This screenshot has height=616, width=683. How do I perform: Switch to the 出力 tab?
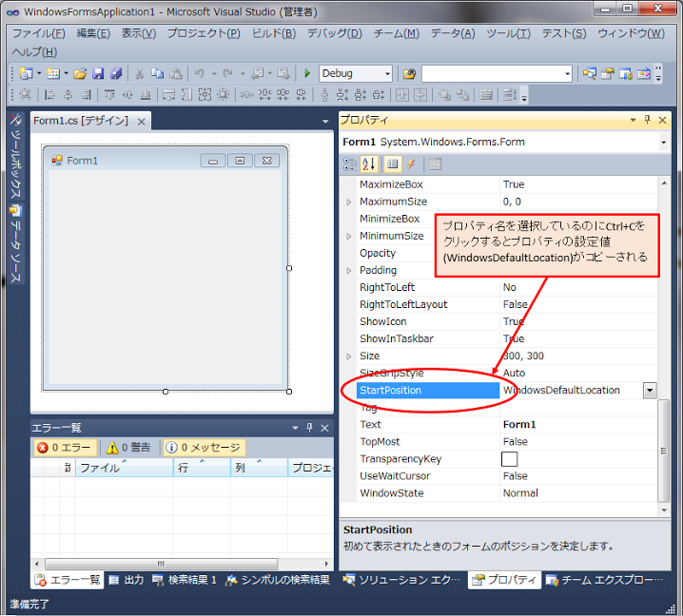(x=127, y=580)
